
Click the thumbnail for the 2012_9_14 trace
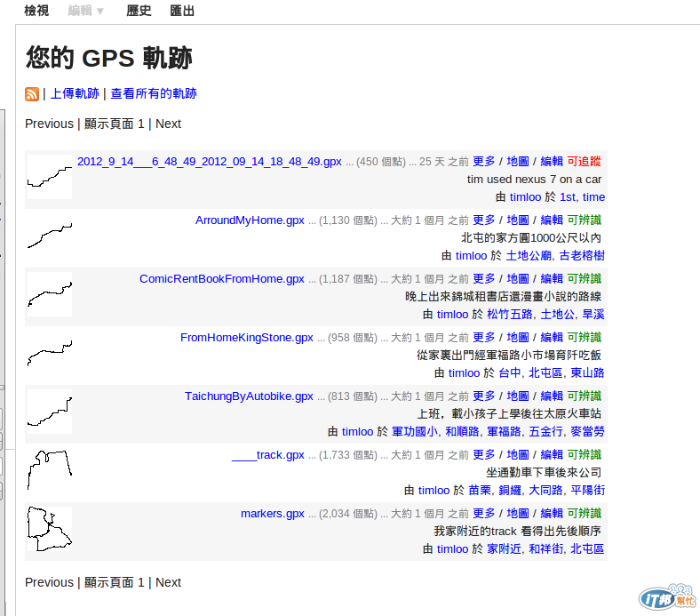click(x=50, y=177)
